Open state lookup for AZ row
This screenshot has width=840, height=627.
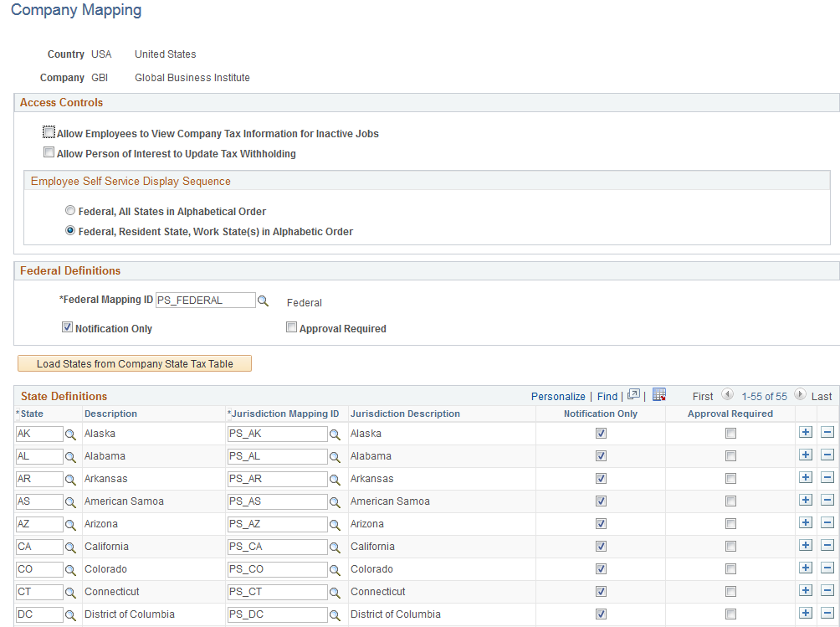pyautogui.click(x=70, y=525)
